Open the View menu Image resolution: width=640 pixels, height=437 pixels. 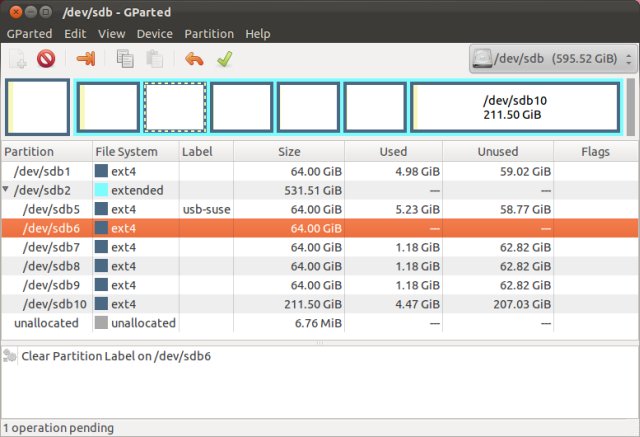pyautogui.click(x=111, y=33)
